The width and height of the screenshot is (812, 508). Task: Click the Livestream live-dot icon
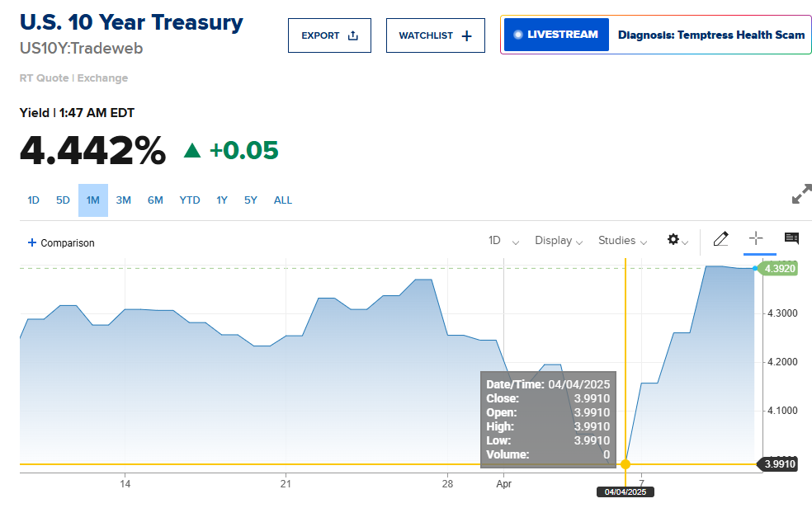518,35
